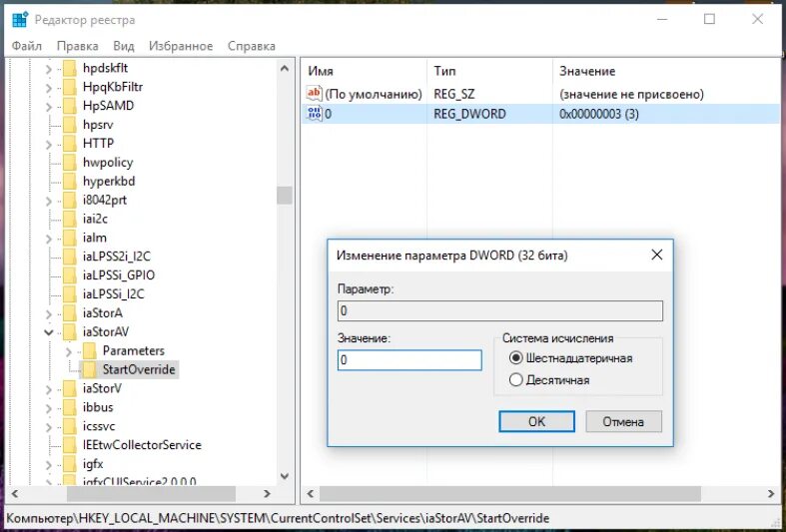Click the Parameters folder icon
786x532 pixels.
pyautogui.click(x=89, y=350)
